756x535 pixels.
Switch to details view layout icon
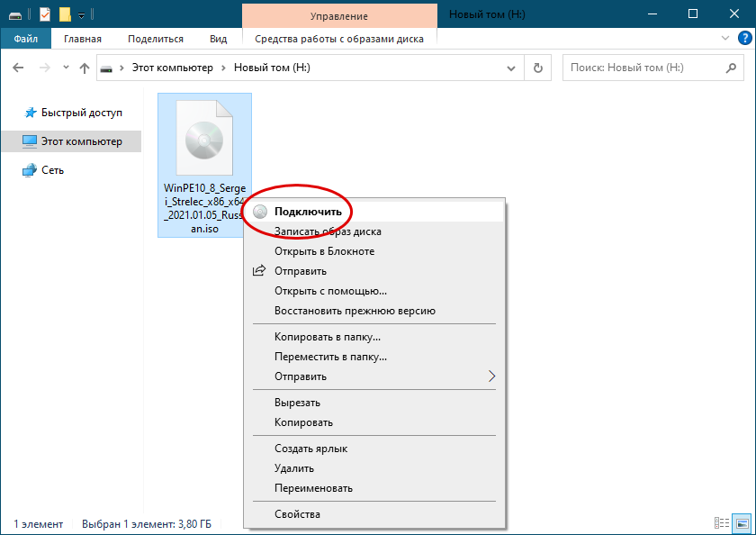[722, 523]
